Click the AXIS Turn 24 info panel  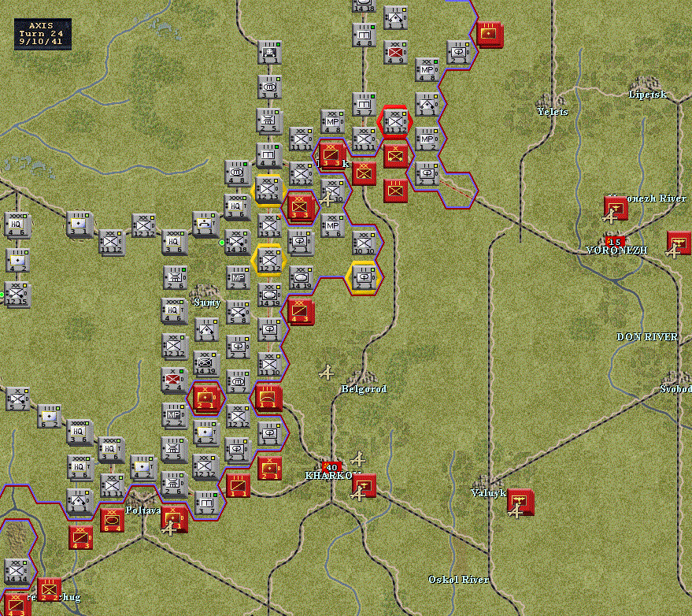[x=43, y=34]
